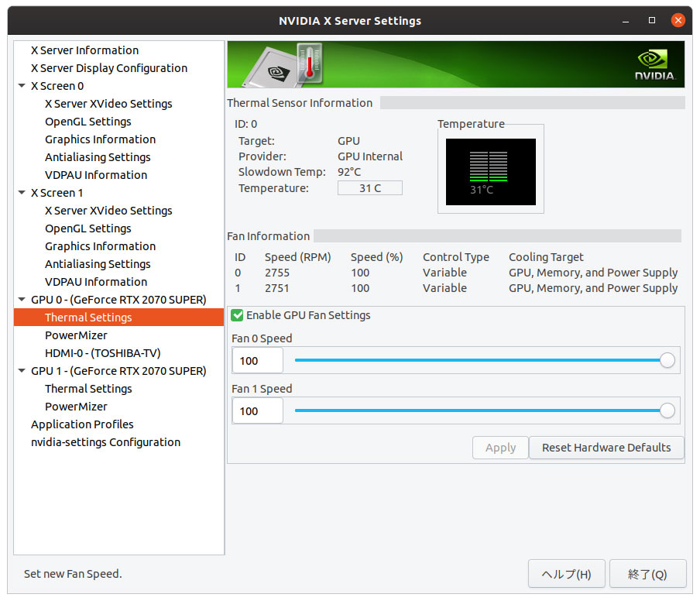Select GPU 1 - (GeForce RTX 2070 SUPER) label
The height and width of the screenshot is (601, 700).
[x=118, y=371]
